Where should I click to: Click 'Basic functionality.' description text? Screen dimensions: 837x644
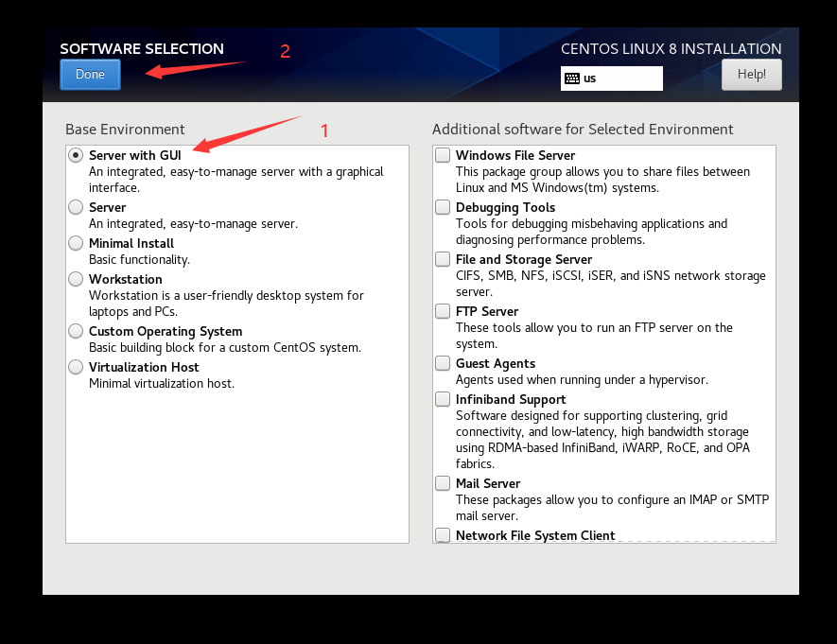139,260
